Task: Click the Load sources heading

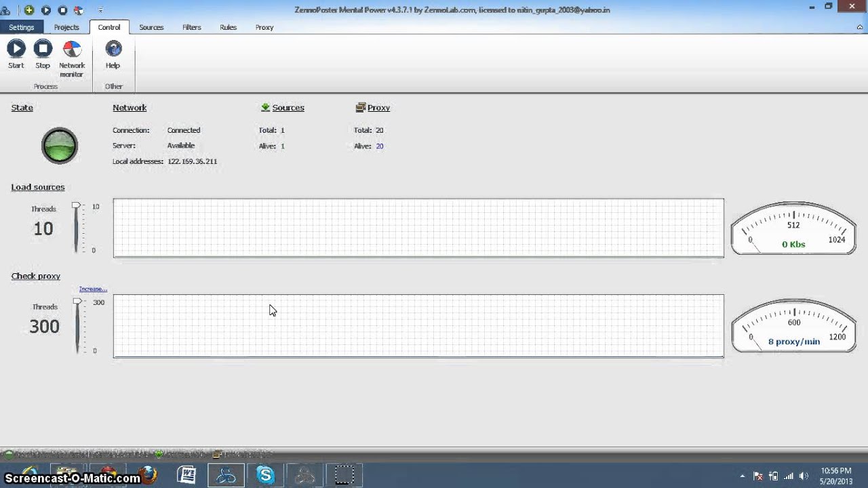Action: pyautogui.click(x=38, y=187)
